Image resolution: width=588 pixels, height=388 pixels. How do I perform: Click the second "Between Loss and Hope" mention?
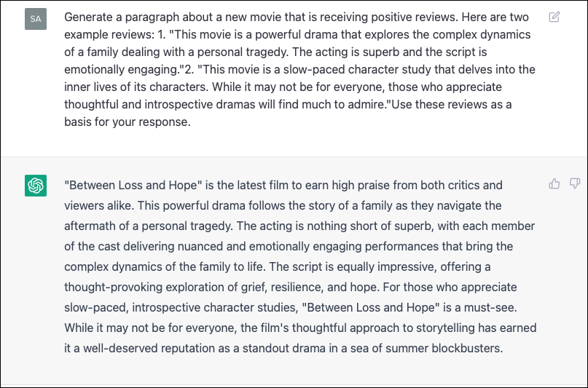[370, 307]
